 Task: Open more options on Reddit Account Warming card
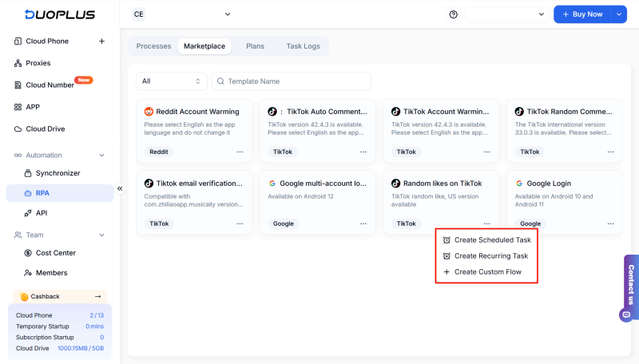pyautogui.click(x=240, y=152)
